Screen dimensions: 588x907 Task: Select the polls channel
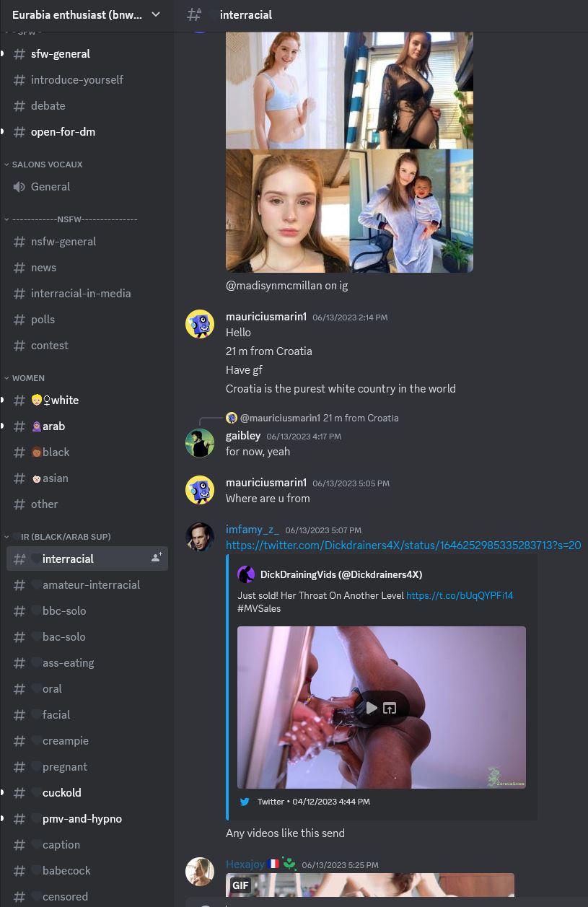(x=87, y=320)
